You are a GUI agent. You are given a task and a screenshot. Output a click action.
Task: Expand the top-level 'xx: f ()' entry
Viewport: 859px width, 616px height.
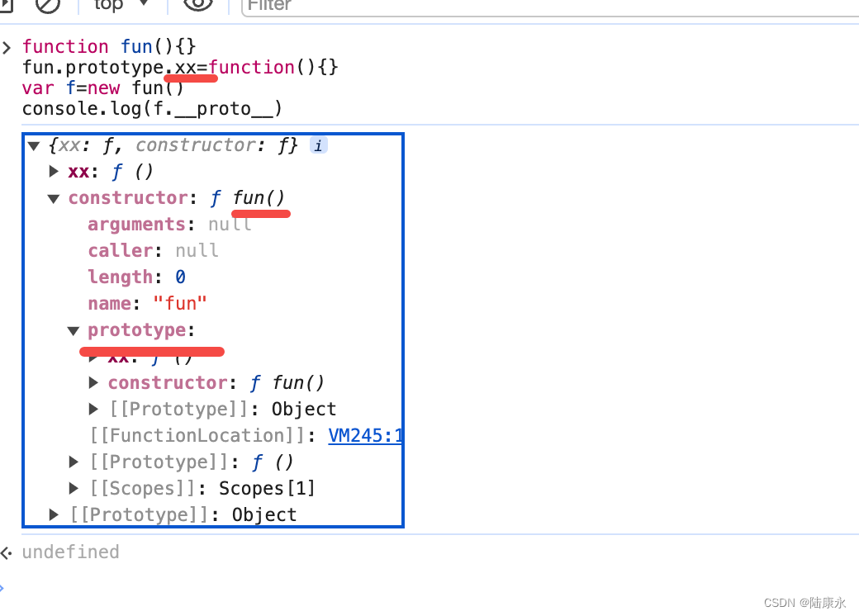53,172
